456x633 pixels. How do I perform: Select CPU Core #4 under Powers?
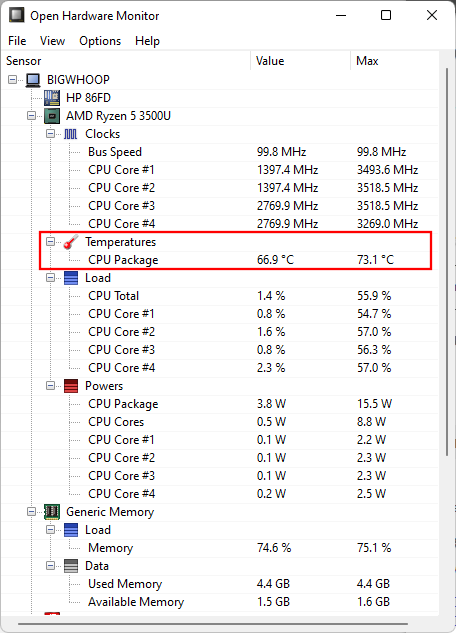click(220, 494)
